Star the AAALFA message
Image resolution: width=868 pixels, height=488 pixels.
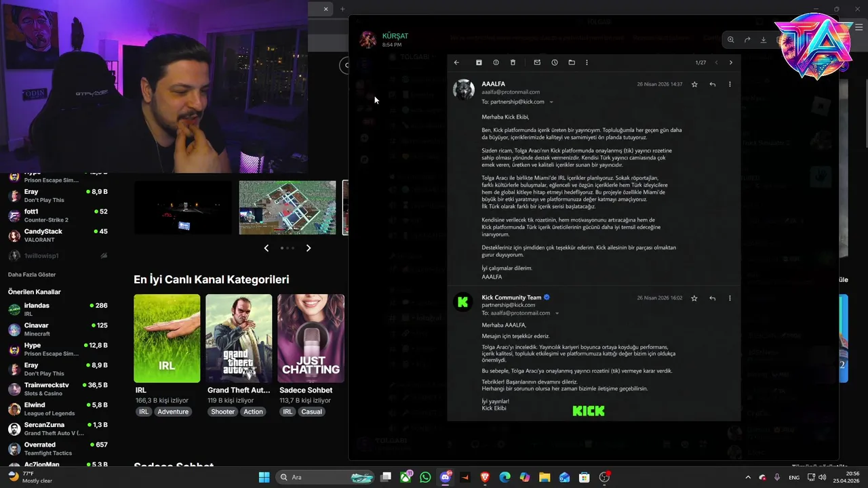[x=694, y=84]
